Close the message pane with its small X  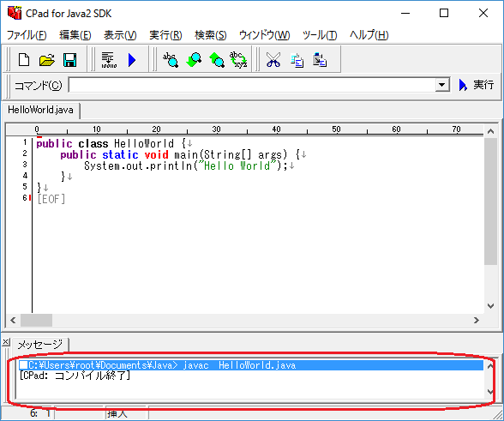(5, 342)
